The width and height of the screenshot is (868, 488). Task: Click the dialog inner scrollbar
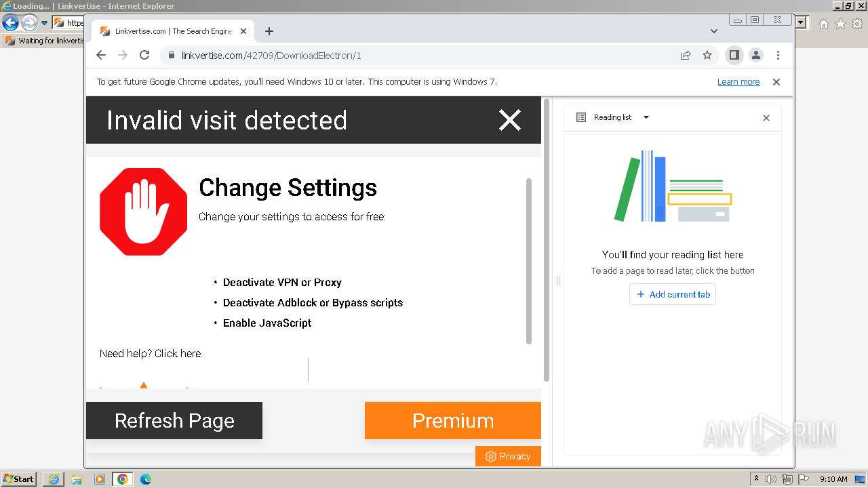[529, 261]
